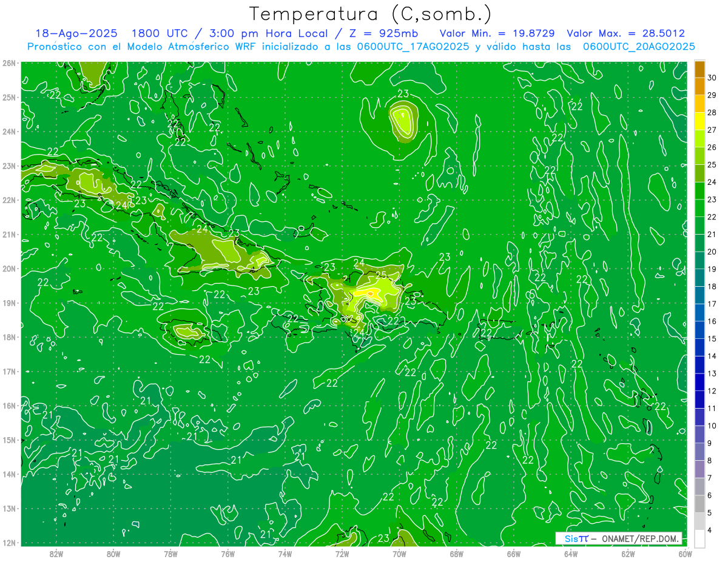The width and height of the screenshot is (728, 562).
Task: Click the purple legend swatch between 8 and 9
Action: click(699, 452)
